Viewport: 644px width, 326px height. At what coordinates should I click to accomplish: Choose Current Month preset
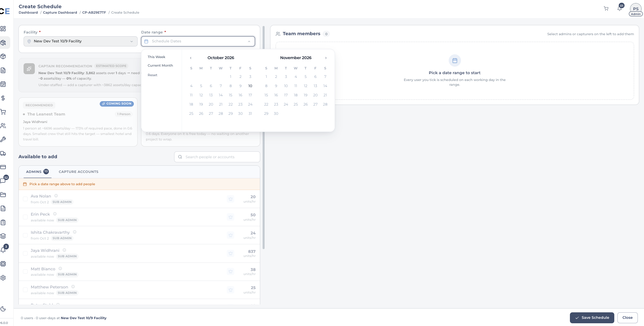click(160, 66)
